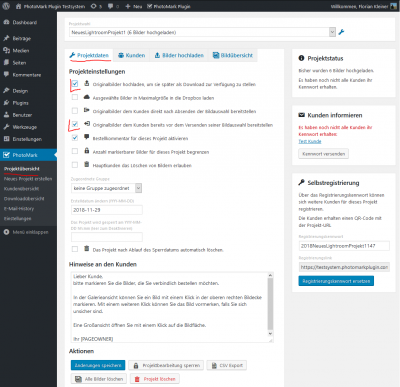Image resolution: width=400 pixels, height=387 pixels.
Task: Enable Anzahl markierbarer Bilder begrenzen checkbox
Action: pos(75,151)
